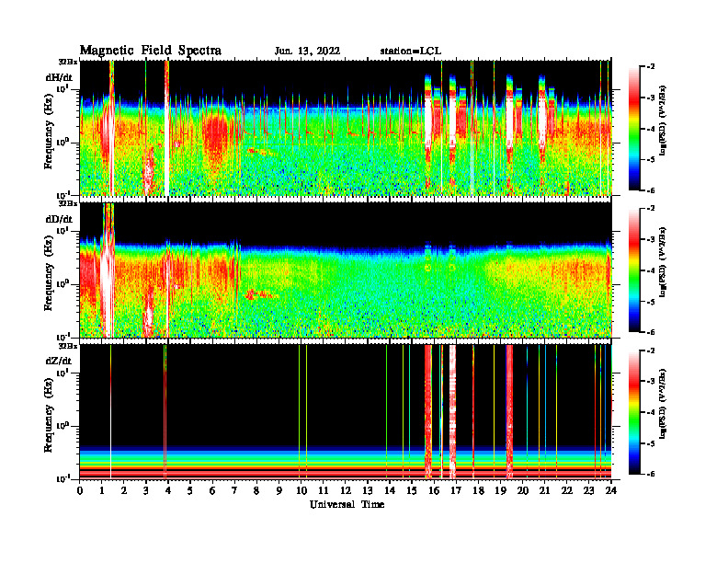This screenshot has width=728, height=563.
Task: Select the "dZ/dt" panel label
Action: [x=59, y=361]
